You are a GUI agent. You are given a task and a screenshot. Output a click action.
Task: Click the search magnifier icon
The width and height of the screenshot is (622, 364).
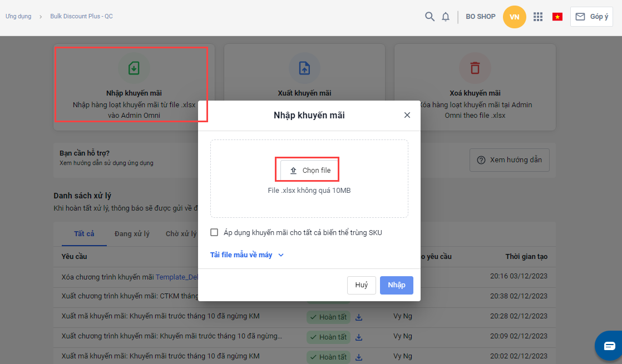click(x=430, y=17)
